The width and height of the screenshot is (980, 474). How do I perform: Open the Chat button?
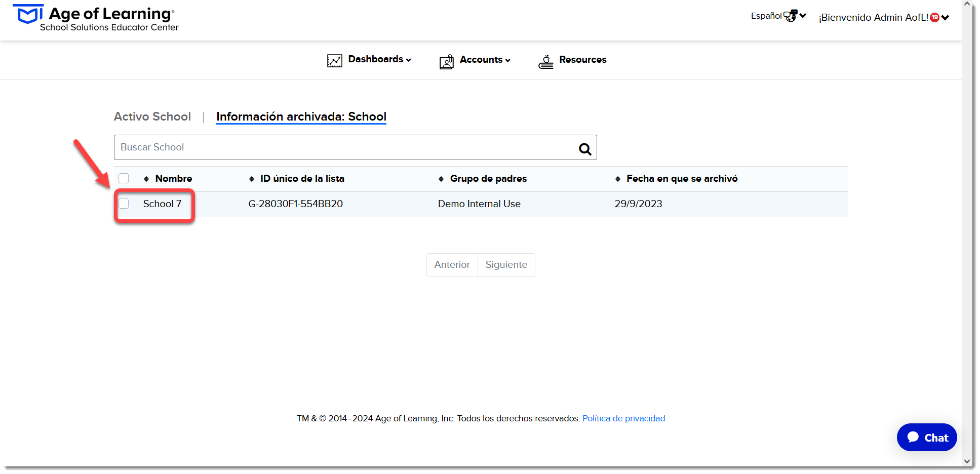point(927,438)
